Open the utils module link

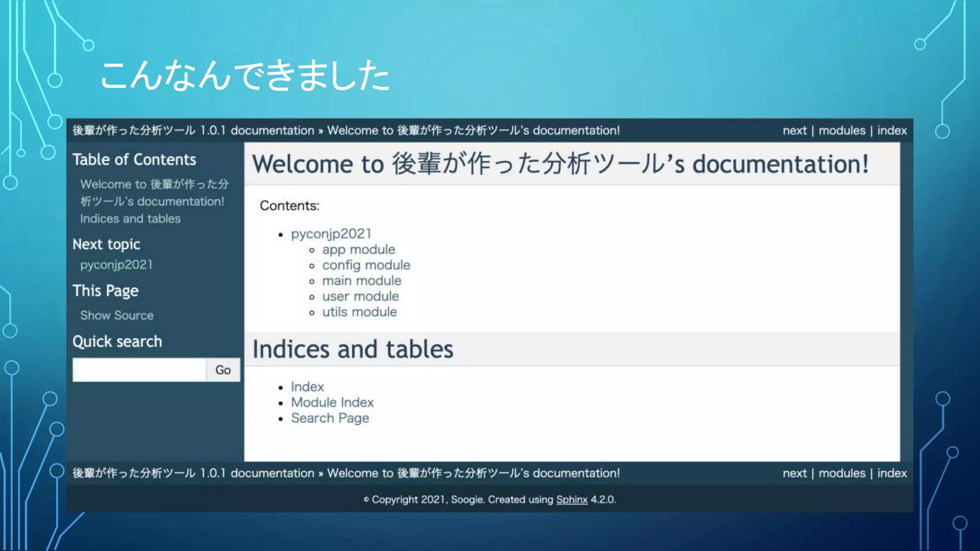(359, 312)
